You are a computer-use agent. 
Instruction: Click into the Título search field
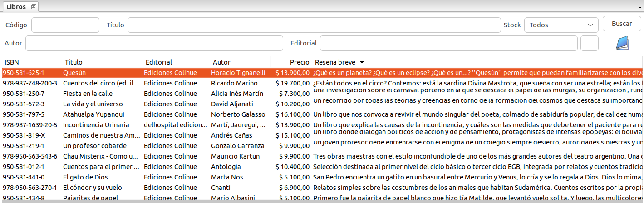[314, 25]
